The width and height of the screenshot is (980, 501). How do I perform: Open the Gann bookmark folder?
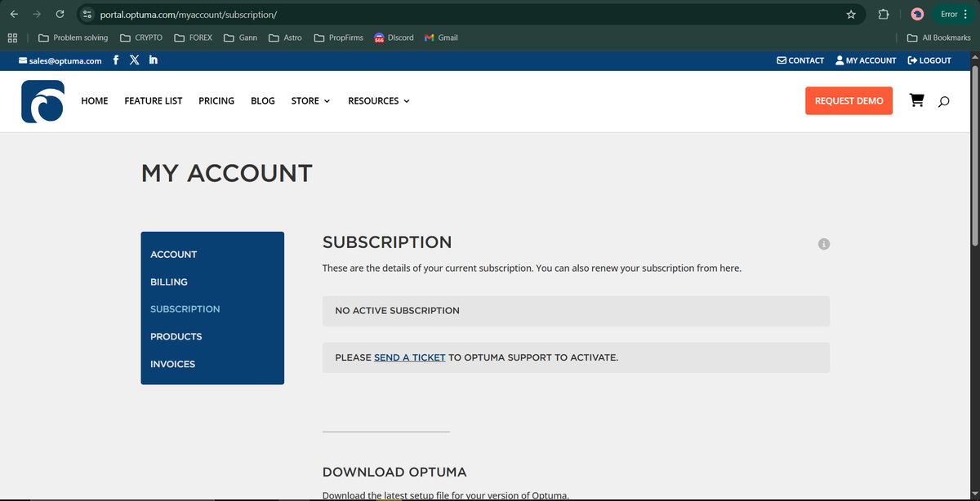[x=241, y=38]
